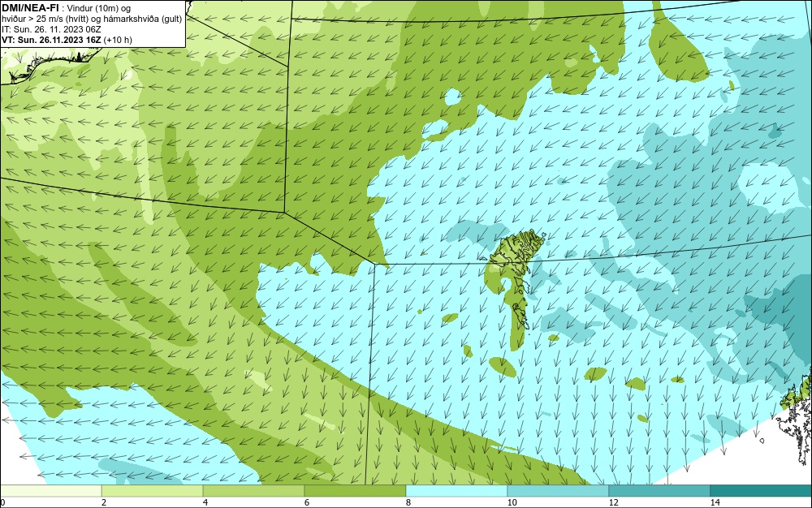
Task: Click the legend label '12'
Action: [613, 502]
